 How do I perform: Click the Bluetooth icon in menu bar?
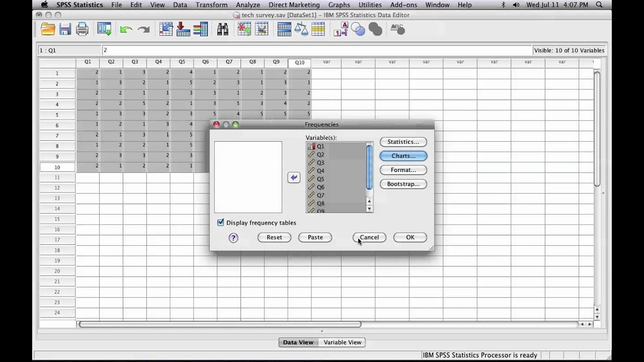tap(504, 5)
